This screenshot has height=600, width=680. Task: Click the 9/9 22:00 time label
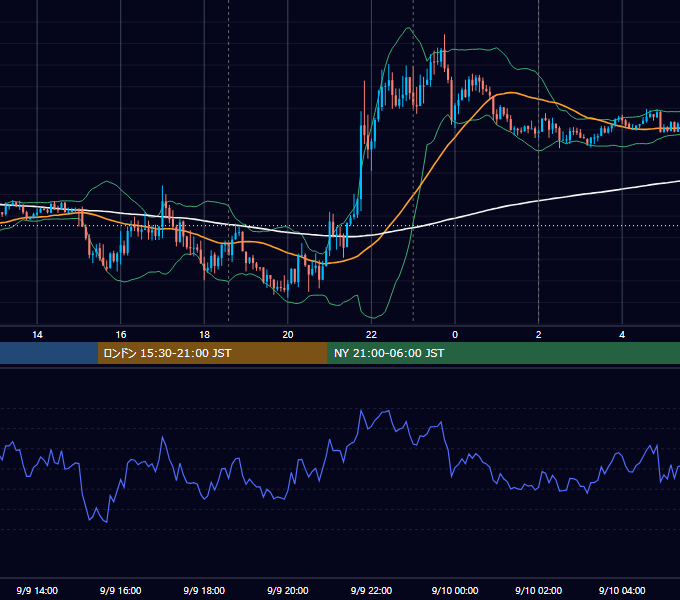pos(371,590)
